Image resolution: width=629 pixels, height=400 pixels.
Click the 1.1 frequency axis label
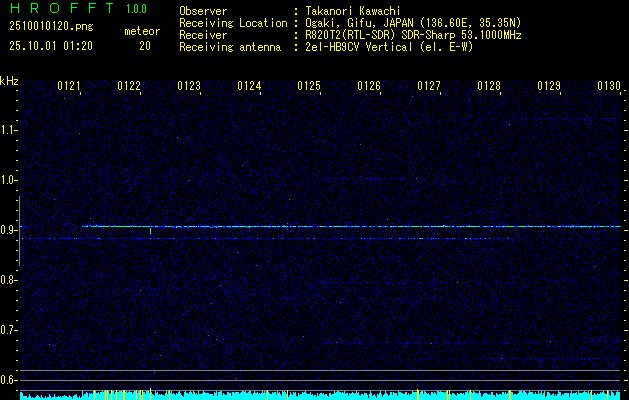[x=8, y=130]
